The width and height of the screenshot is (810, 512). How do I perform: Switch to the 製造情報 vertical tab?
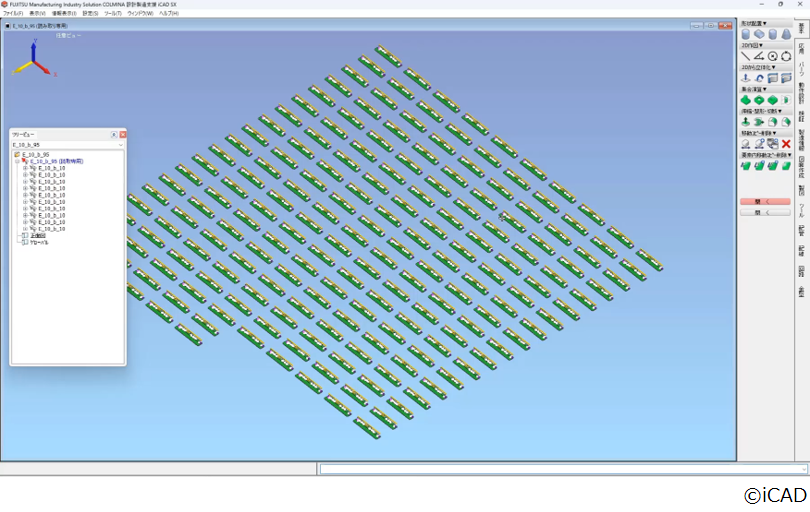tap(801, 139)
